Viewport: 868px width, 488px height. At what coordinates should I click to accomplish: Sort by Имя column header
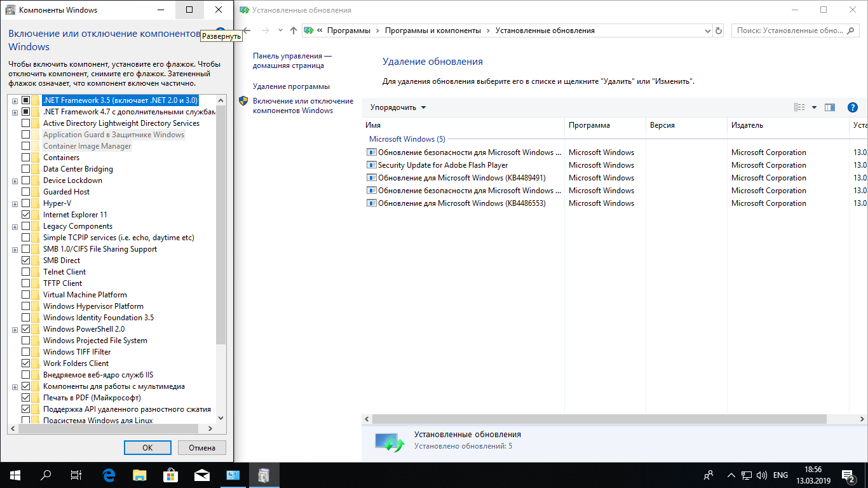[463, 125]
